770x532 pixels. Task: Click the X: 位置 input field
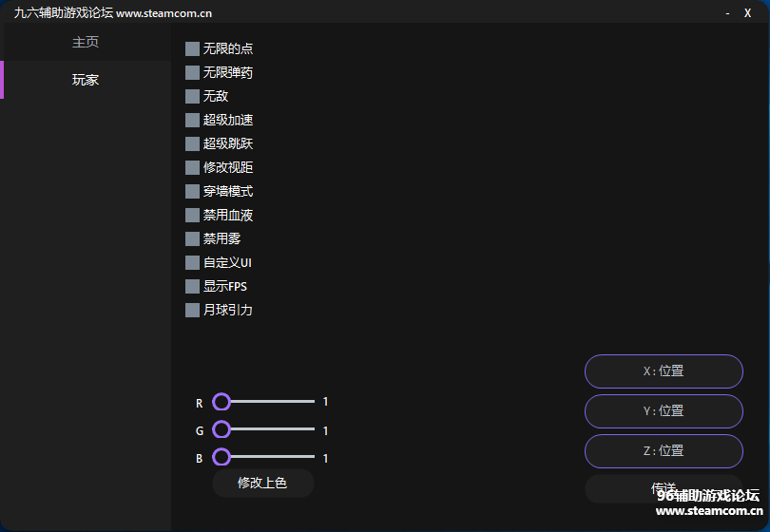pos(664,371)
